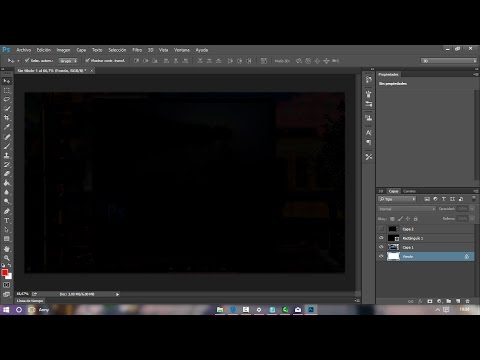The height and width of the screenshot is (360, 480).
Task: Open the Opacidad dropdown arrow
Action: click(x=472, y=209)
